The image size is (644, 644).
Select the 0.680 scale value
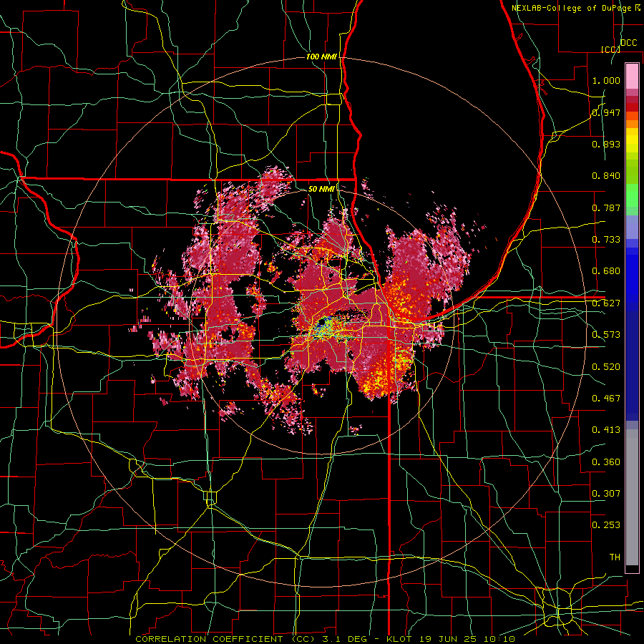[x=606, y=271]
